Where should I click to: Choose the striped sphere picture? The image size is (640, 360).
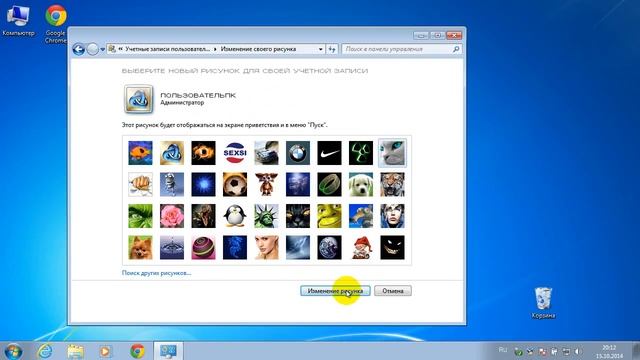203,247
